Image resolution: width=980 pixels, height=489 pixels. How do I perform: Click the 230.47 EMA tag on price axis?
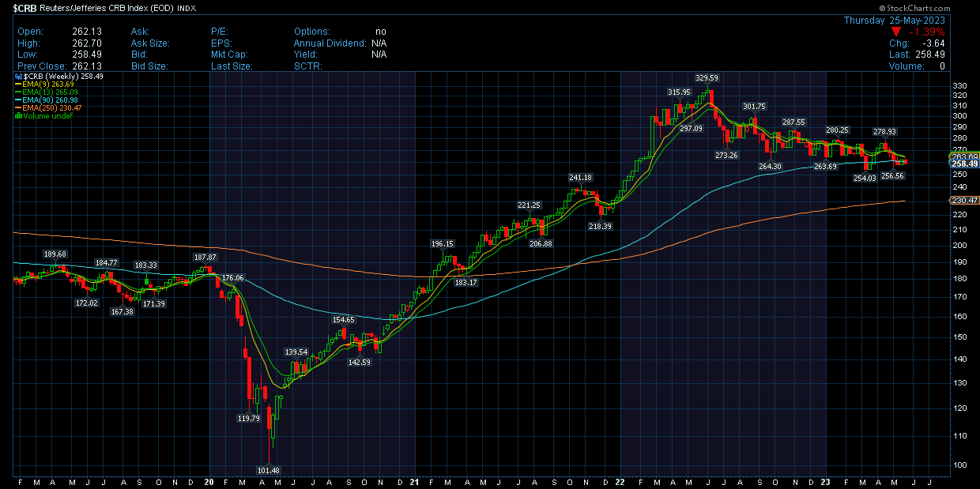[966, 201]
